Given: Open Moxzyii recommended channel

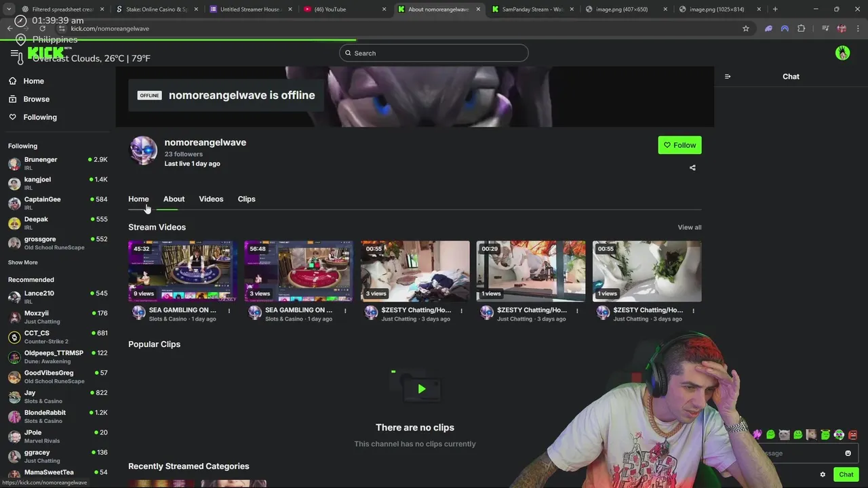Looking at the screenshot, I should click(x=58, y=317).
